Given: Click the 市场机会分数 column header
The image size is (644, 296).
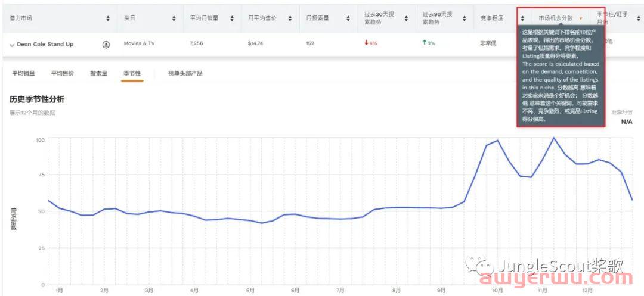Looking at the screenshot, I should (x=555, y=18).
